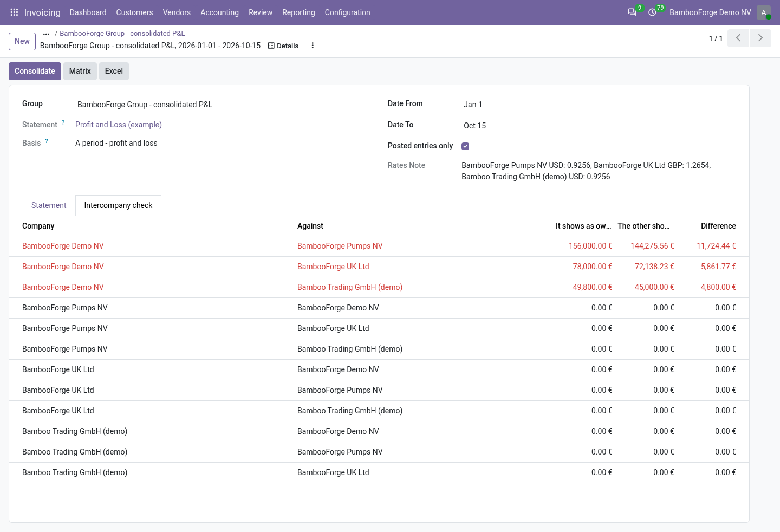Go to previous record arrow
The height and width of the screenshot is (532, 780).
(x=738, y=38)
